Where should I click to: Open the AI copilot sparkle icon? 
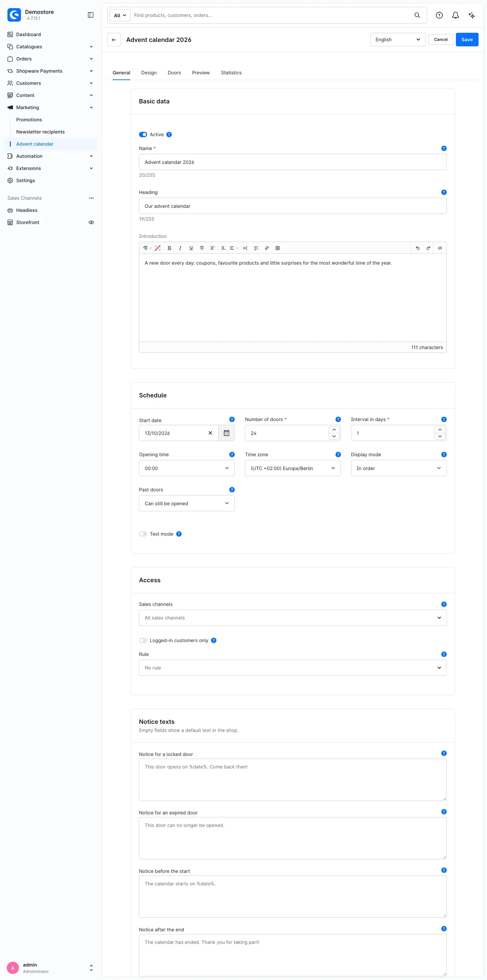[472, 15]
